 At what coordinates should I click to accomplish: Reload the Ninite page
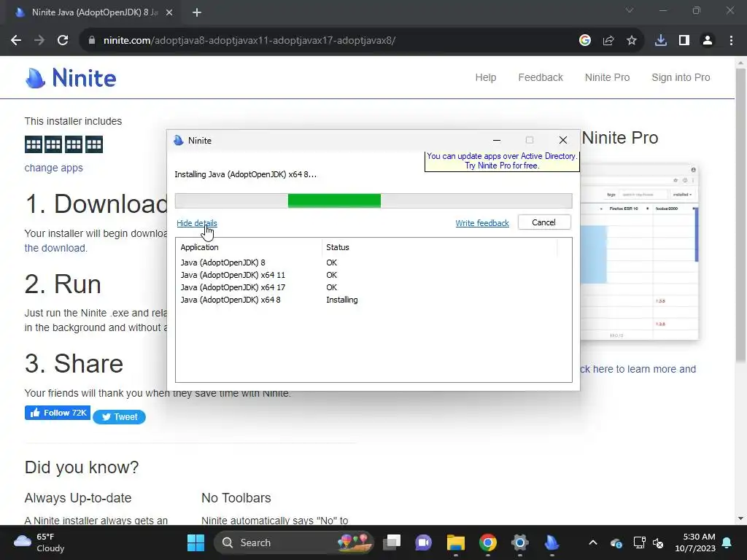coord(63,41)
